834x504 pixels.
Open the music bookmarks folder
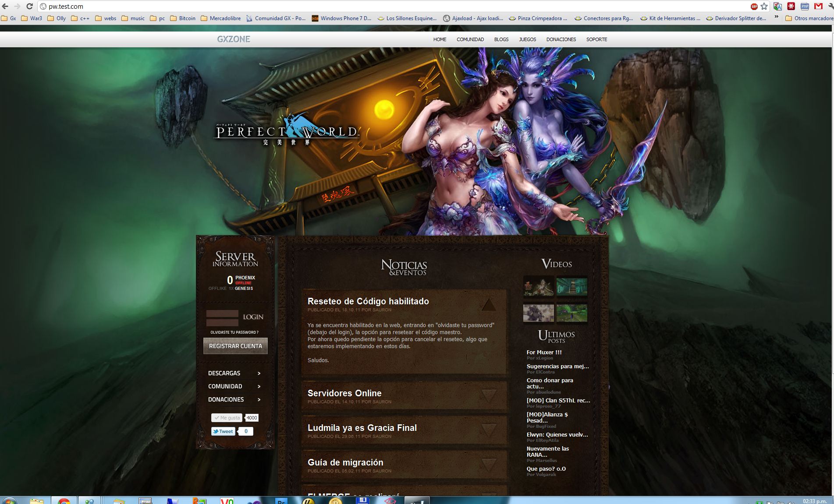[133, 18]
